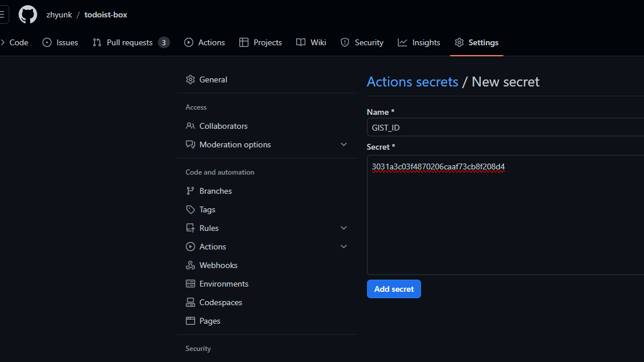Click the Add secret button
This screenshot has height=362, width=644.
[x=394, y=289]
